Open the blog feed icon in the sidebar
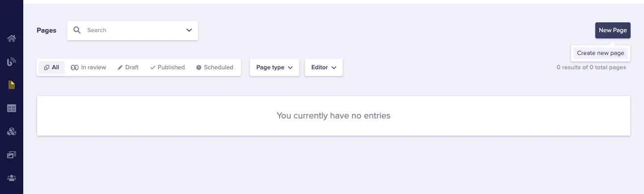644x194 pixels. click(x=12, y=62)
